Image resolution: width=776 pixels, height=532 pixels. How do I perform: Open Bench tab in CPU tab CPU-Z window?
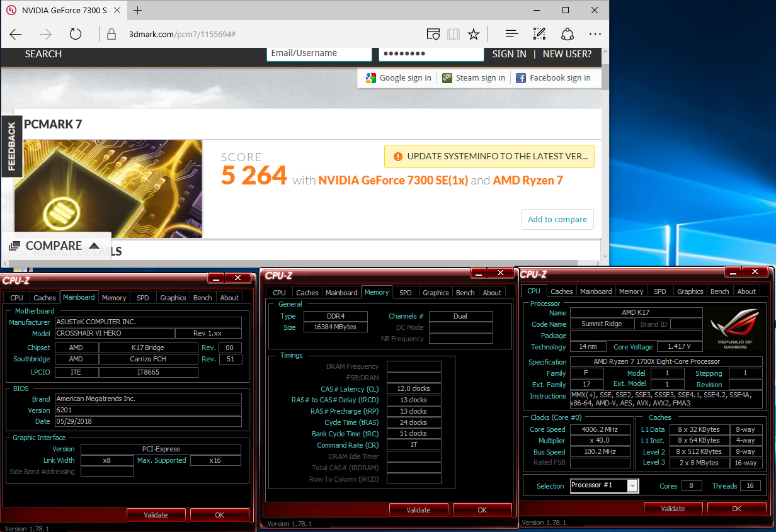coord(720,291)
